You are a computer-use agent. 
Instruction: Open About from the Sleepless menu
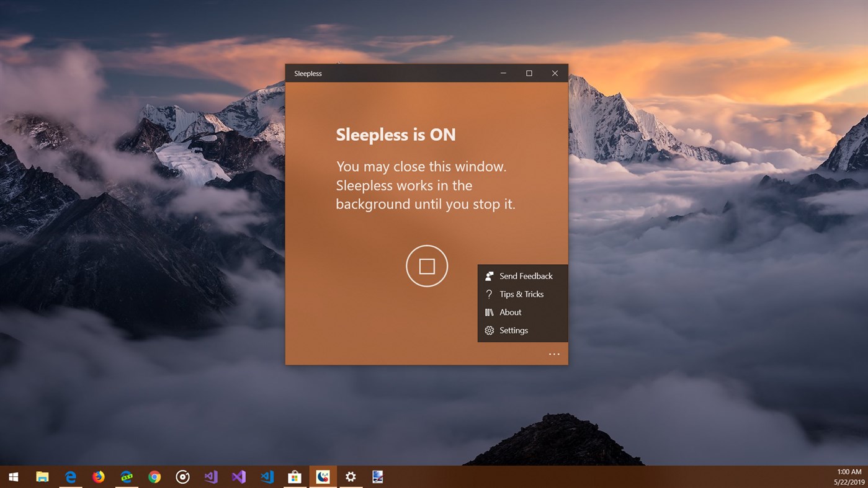click(511, 312)
